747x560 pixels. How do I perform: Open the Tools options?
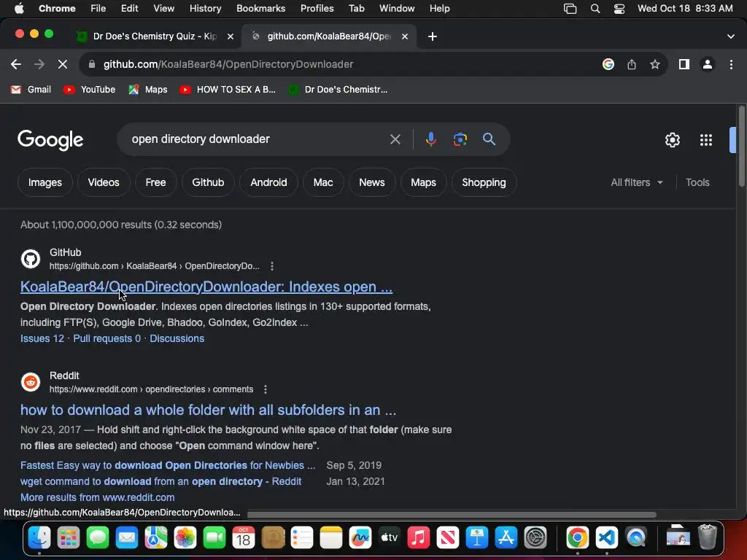tap(697, 182)
